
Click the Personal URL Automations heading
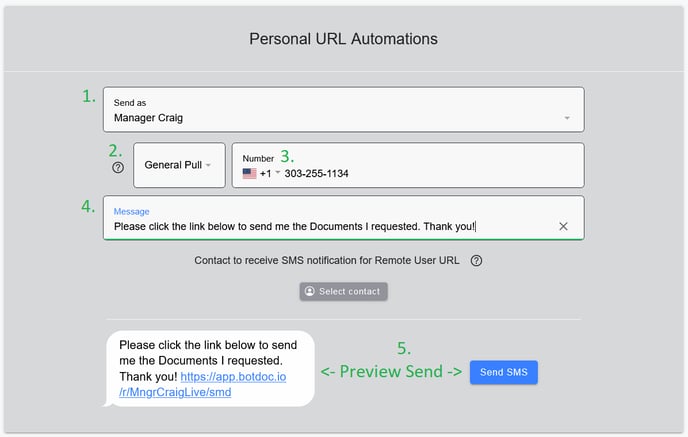coord(343,39)
